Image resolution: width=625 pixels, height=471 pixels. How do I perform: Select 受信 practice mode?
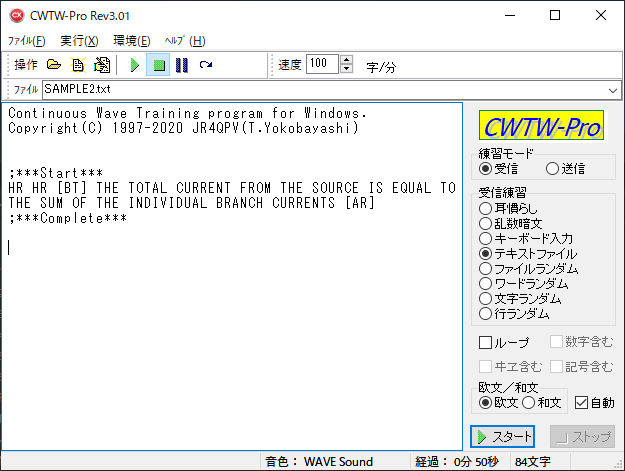click(x=499, y=169)
